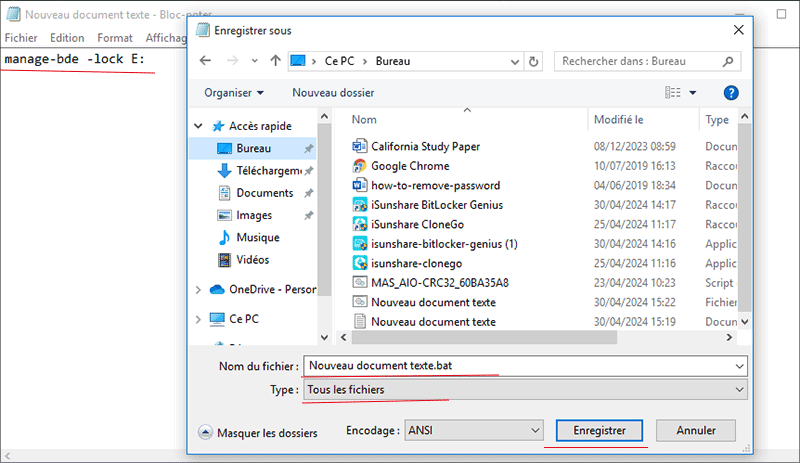Click horizontal scrollbar left arrow in file list
Image resolution: width=800 pixels, height=463 pixels.
343,337
